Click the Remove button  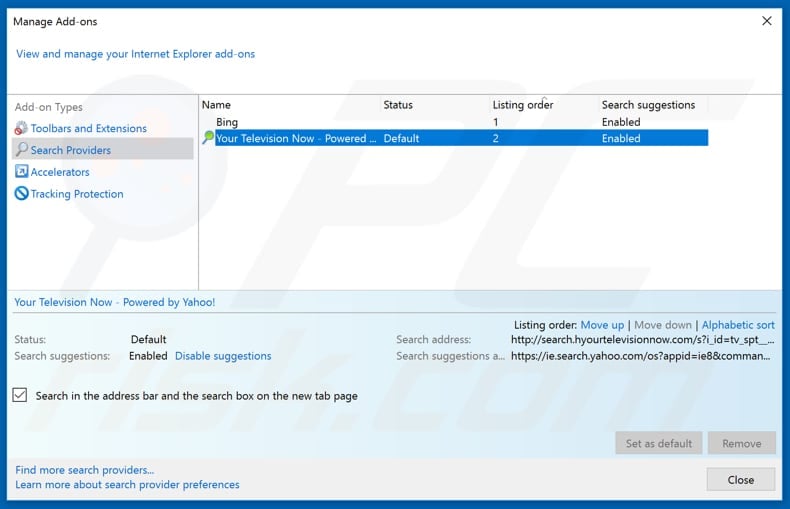click(742, 443)
